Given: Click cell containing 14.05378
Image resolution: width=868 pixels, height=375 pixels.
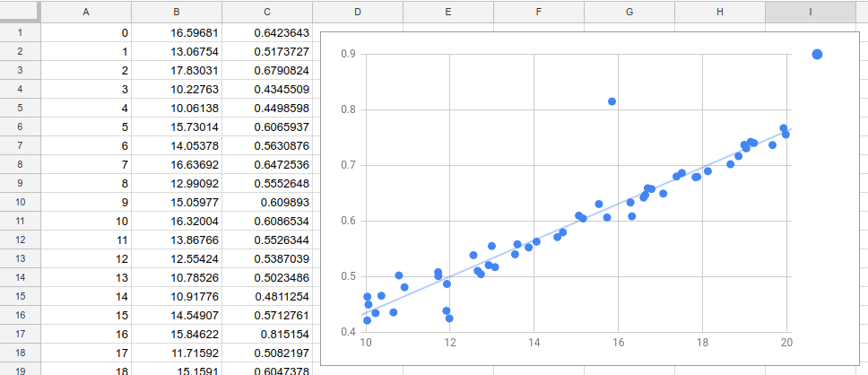Looking at the screenshot, I should (x=177, y=145).
